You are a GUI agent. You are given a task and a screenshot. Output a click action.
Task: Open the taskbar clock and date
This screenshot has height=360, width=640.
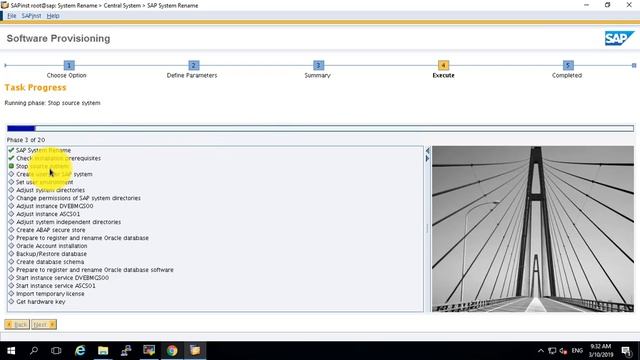[x=601, y=351]
